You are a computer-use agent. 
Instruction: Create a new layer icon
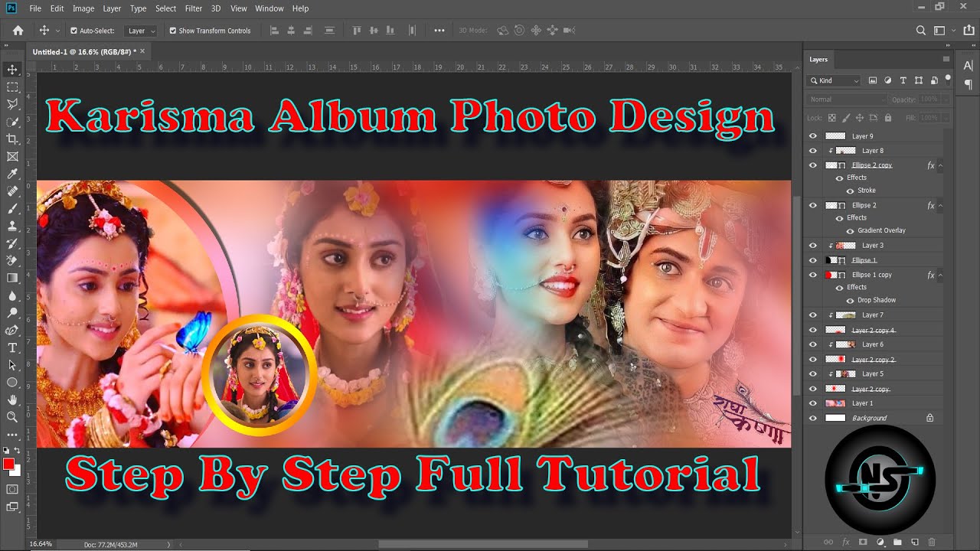coord(914,542)
